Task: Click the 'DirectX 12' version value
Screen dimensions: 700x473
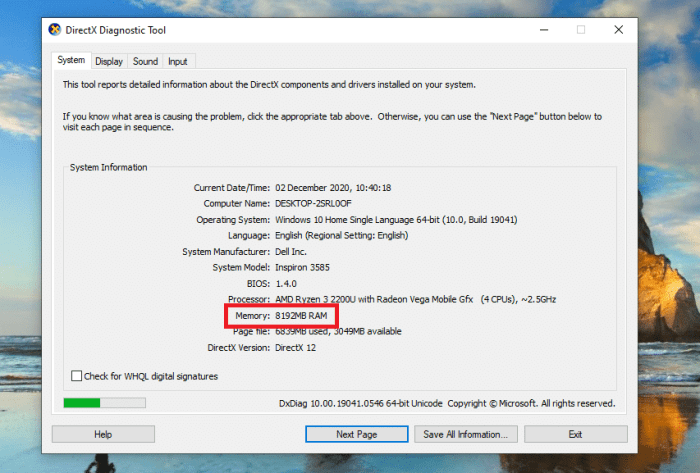Action: (295, 348)
